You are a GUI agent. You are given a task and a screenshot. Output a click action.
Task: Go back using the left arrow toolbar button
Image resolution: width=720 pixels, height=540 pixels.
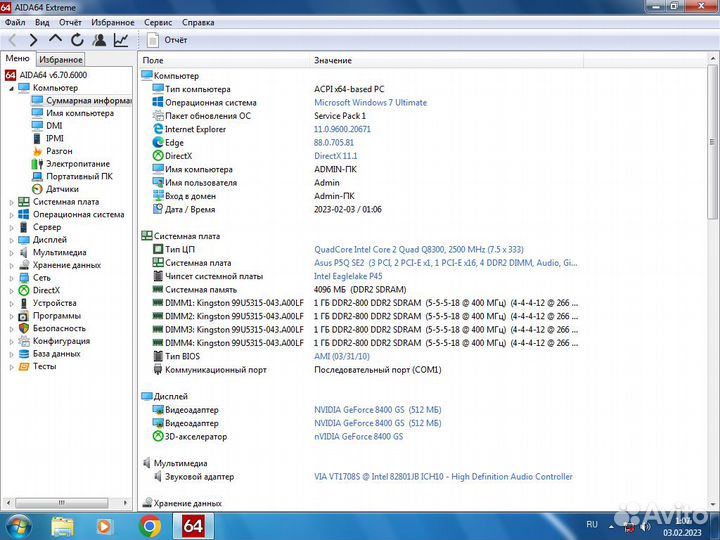[12, 40]
